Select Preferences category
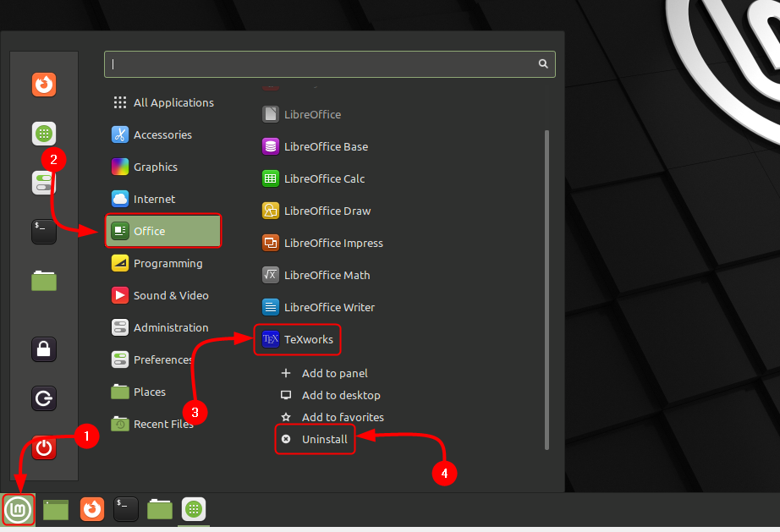This screenshot has height=532, width=780. point(163,359)
